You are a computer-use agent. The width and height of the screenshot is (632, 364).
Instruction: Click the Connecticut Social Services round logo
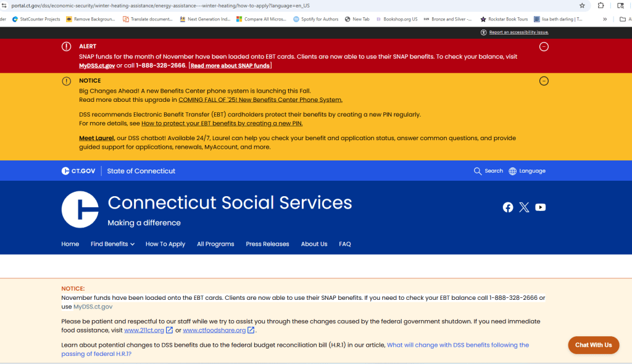coord(80,210)
